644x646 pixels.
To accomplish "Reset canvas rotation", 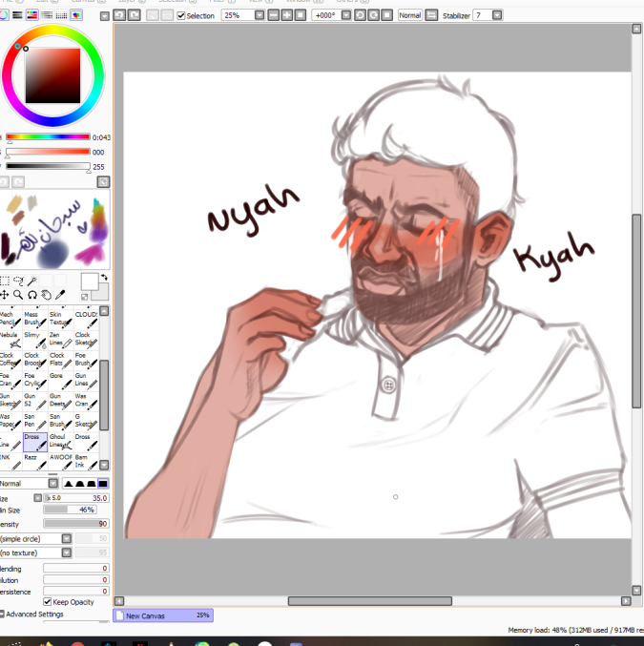I will (387, 15).
